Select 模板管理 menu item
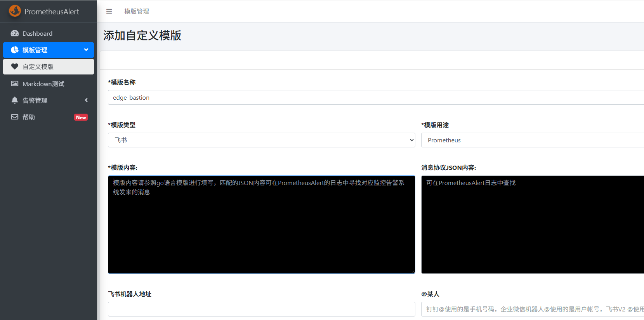 pyautogui.click(x=49, y=50)
